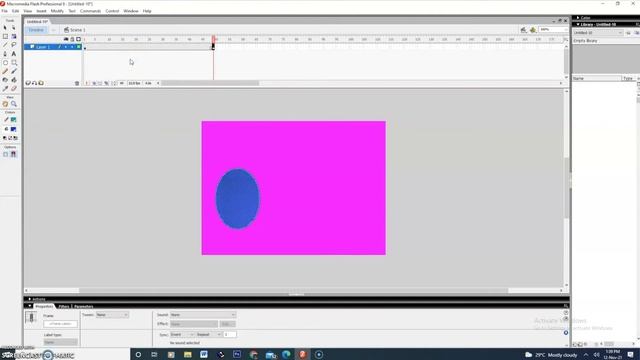Image resolution: width=640 pixels, height=360 pixels.
Task: Click the Swap Colors button
Action: click(15, 138)
